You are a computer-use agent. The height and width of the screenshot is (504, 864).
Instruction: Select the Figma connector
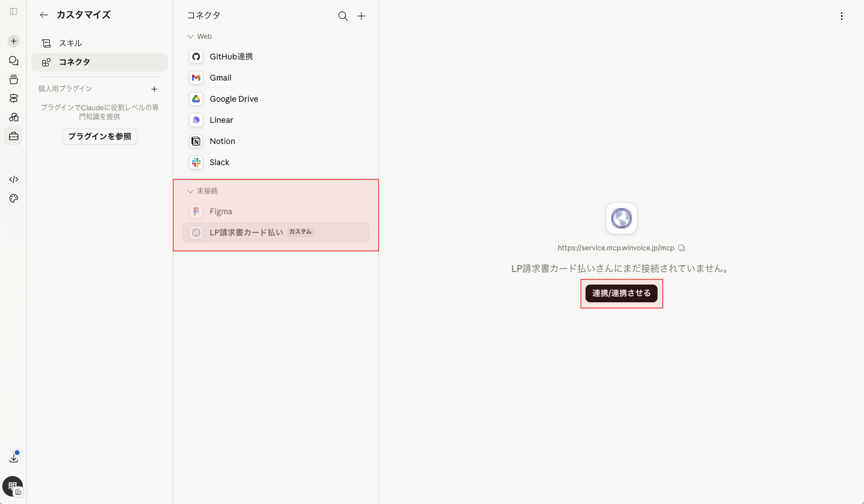[276, 211]
